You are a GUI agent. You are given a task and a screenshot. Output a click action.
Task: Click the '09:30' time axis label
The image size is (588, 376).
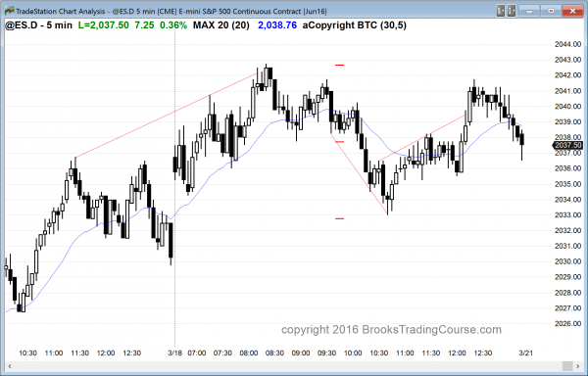pos(326,353)
